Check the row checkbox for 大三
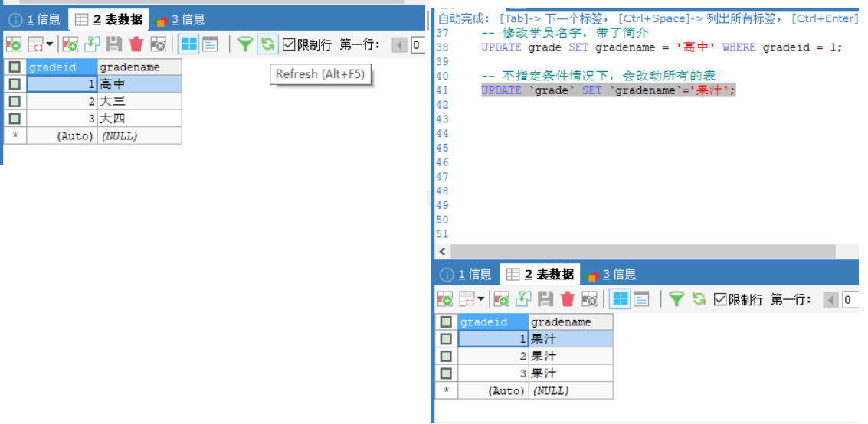This screenshot has height=424, width=868. tap(15, 101)
